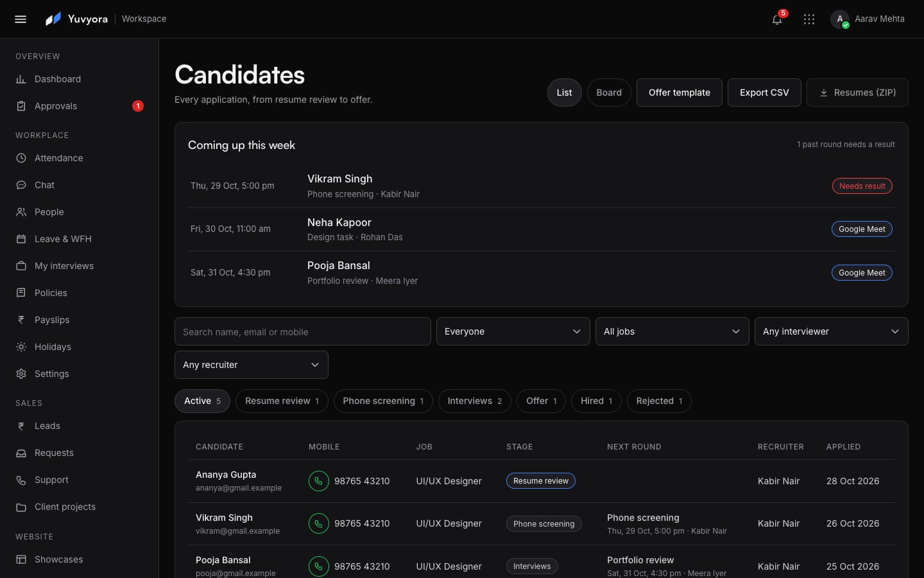
Task: Open the People section
Action: click(80, 212)
